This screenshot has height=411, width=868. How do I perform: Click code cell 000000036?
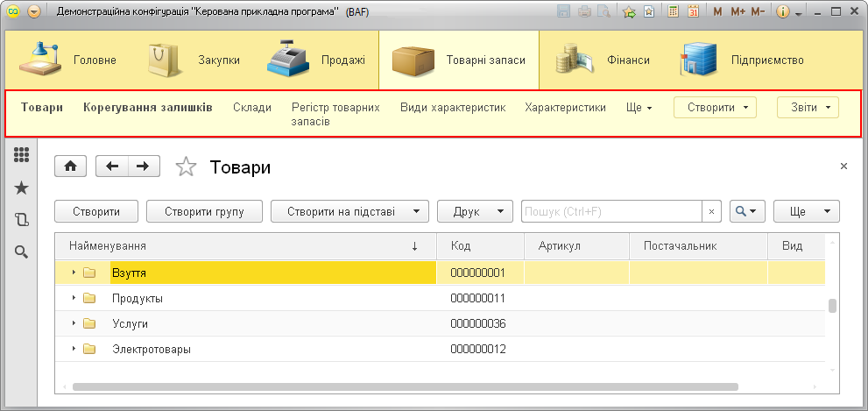(x=481, y=323)
